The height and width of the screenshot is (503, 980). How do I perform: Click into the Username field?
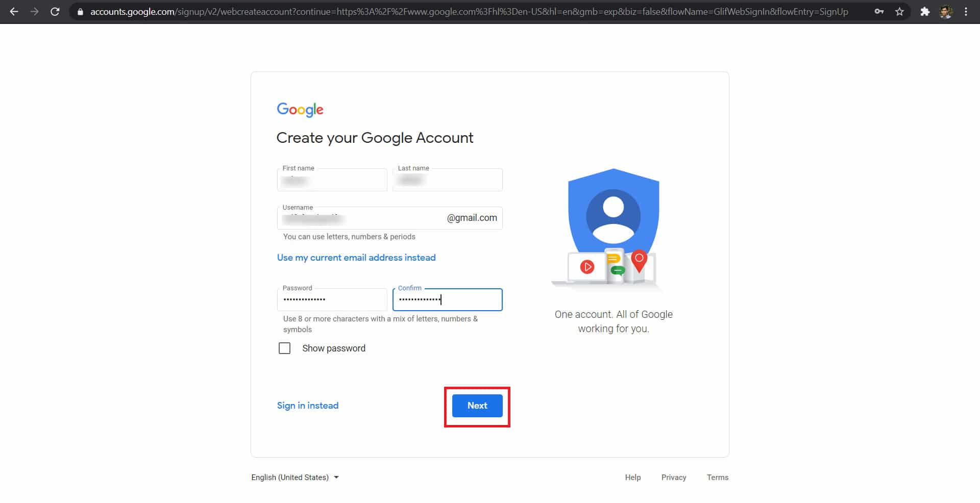pyautogui.click(x=390, y=218)
